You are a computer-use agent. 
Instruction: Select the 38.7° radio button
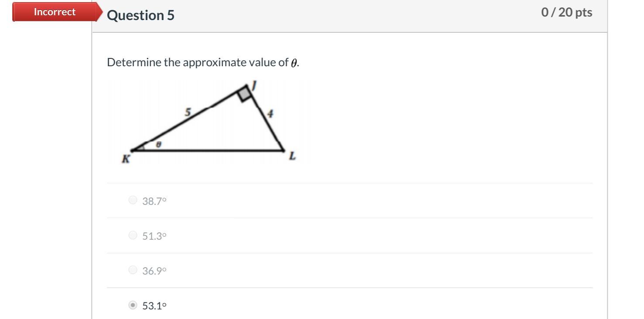[133, 200]
